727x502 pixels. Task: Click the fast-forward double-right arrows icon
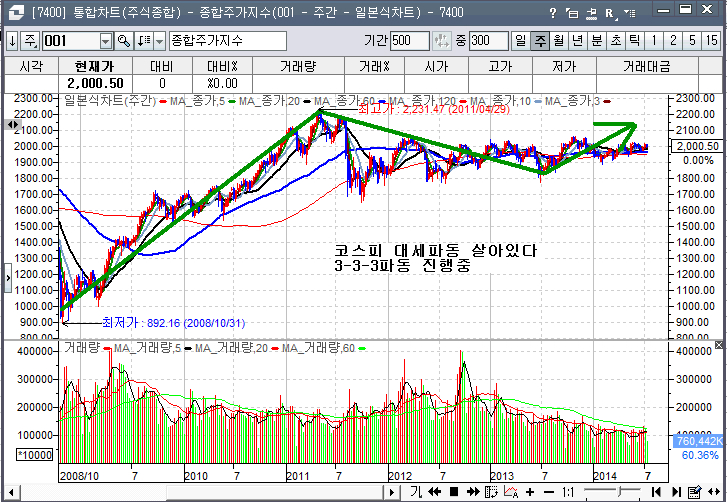473,492
